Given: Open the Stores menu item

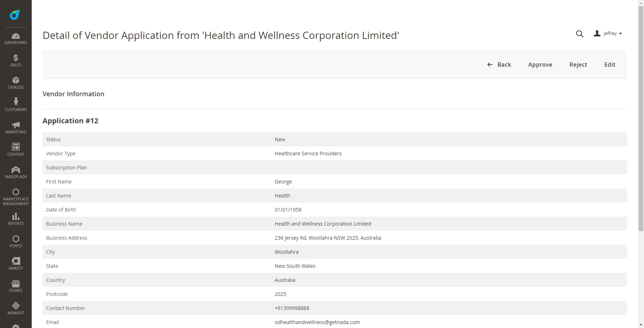Looking at the screenshot, I should 15,286.
